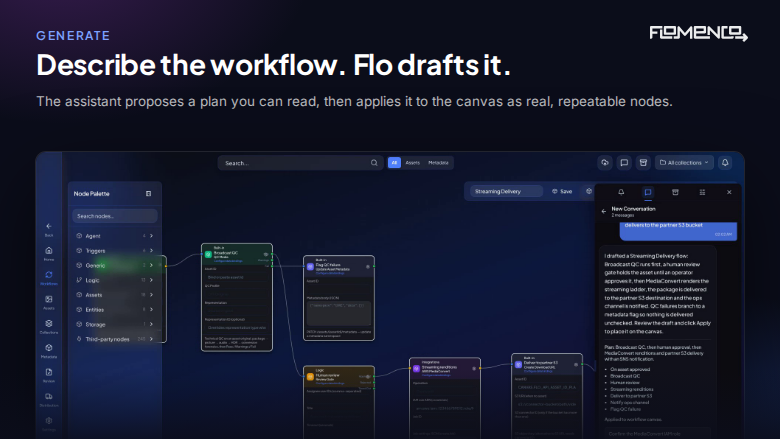Image resolution: width=780 pixels, height=439 pixels.
Task: Collapse the Node Palette panel icon
Action: click(148, 193)
